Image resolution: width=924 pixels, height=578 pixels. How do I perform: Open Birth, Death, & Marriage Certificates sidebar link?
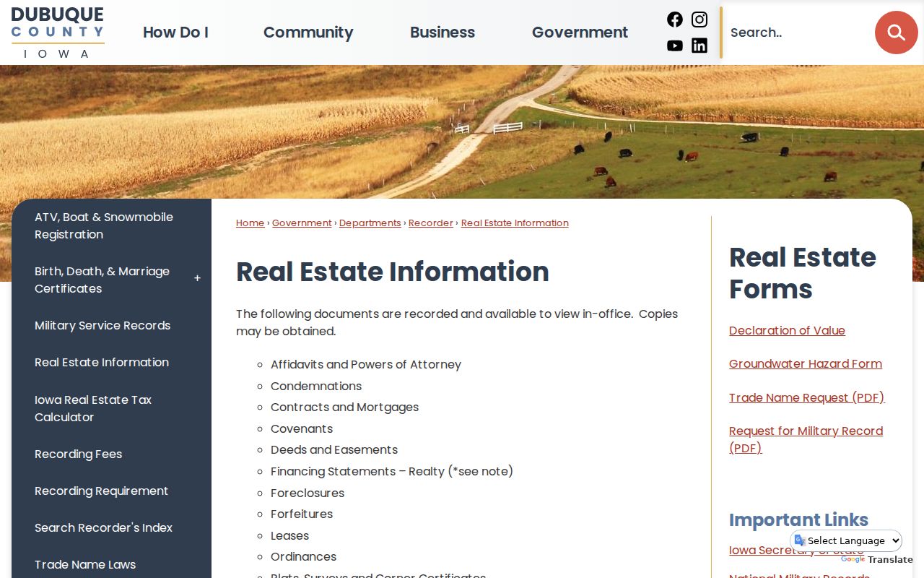102,280
